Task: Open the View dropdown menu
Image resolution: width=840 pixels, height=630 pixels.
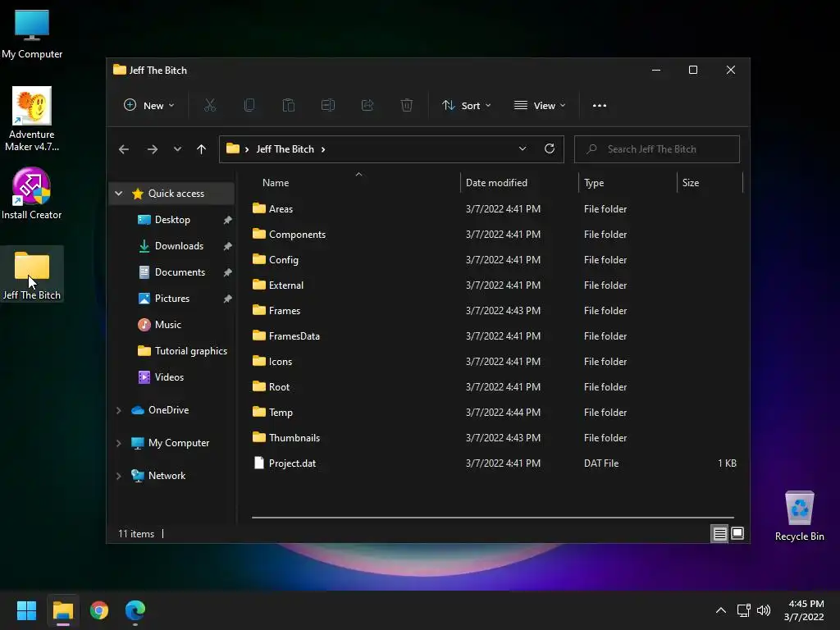Action: pos(540,106)
